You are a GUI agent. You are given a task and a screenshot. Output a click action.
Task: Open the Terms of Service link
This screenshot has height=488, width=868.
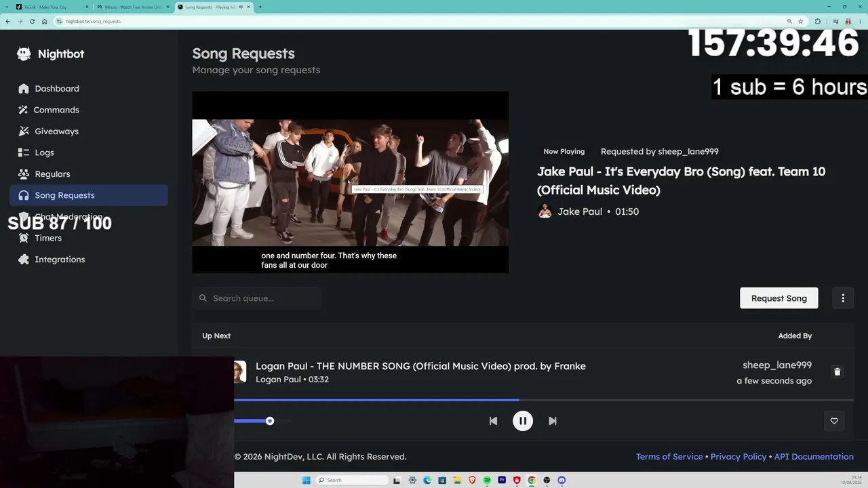(x=669, y=457)
